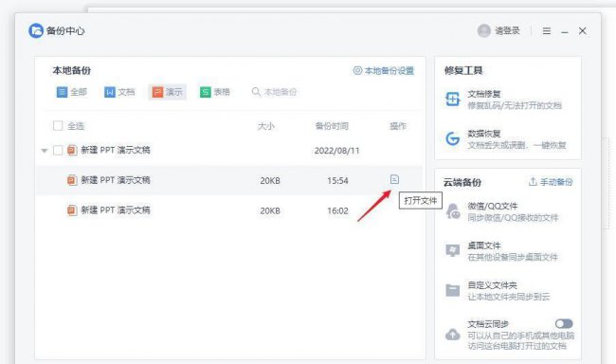Switch to the 演示 filter tab
The height and width of the screenshot is (364, 616).
pos(168,92)
